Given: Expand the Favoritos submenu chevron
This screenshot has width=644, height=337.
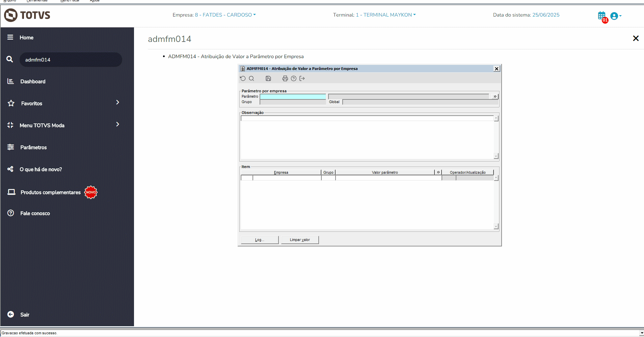Looking at the screenshot, I should tap(118, 102).
